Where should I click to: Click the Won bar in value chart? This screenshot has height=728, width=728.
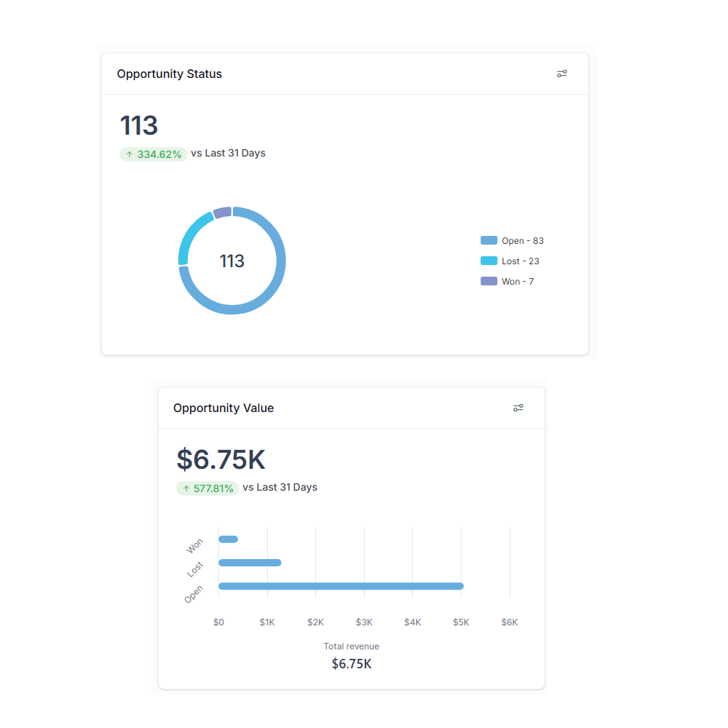pyautogui.click(x=228, y=539)
